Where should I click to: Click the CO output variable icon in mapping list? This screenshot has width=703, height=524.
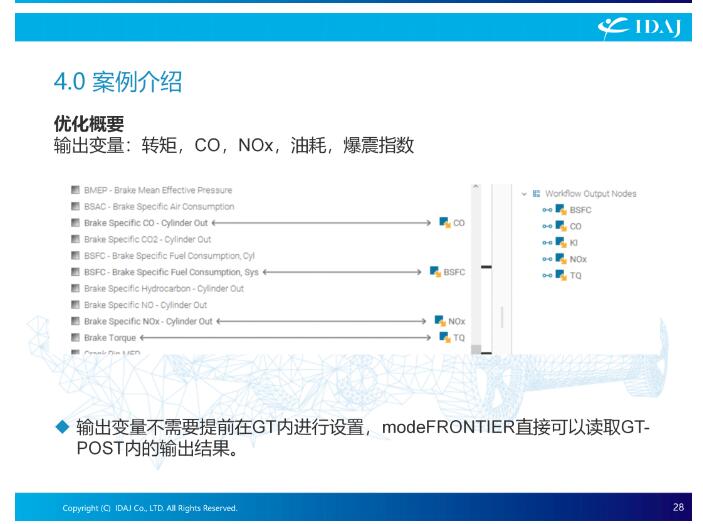pyautogui.click(x=445, y=222)
